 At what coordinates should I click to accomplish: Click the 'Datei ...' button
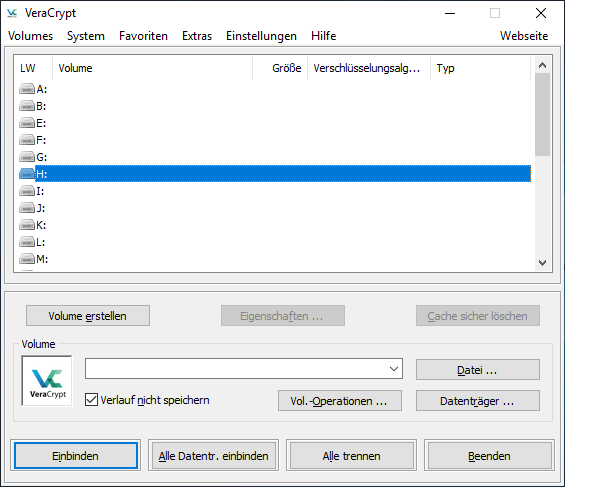(478, 370)
